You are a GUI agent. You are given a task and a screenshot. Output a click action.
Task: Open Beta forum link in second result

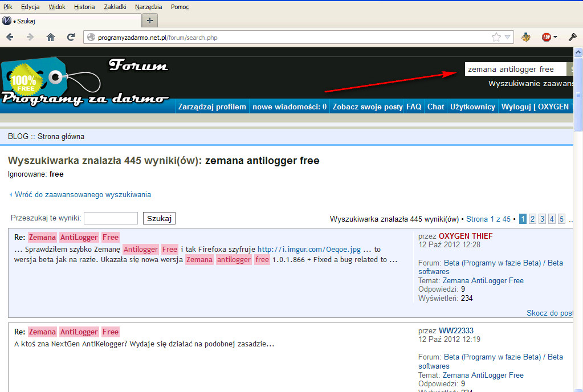pyautogui.click(x=491, y=362)
